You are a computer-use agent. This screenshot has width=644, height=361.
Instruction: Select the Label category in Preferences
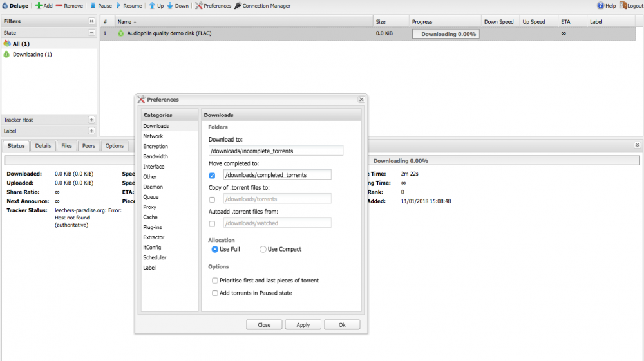(x=169, y=268)
